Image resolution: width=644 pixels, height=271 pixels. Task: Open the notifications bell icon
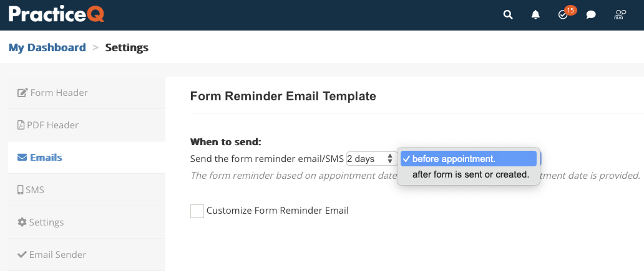535,15
